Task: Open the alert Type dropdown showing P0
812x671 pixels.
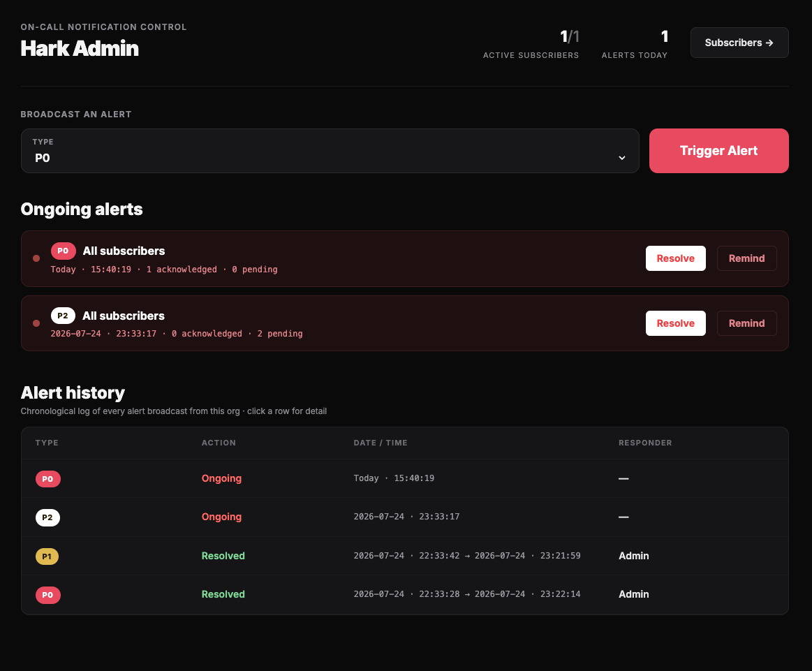Action: (x=330, y=151)
